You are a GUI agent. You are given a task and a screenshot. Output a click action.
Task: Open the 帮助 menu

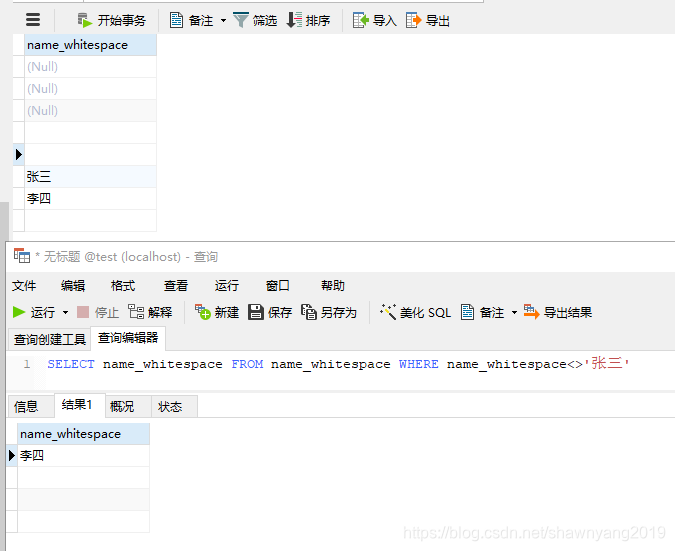333,285
